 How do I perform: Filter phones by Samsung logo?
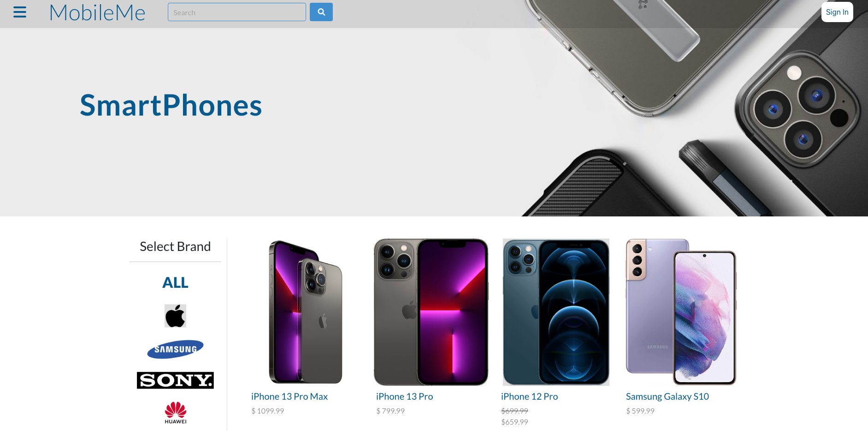pos(175,349)
